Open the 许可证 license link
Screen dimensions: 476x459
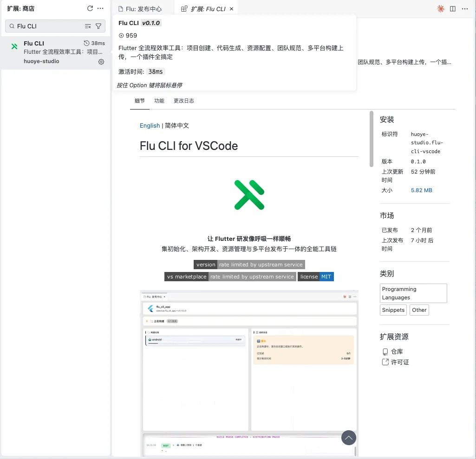coord(396,362)
